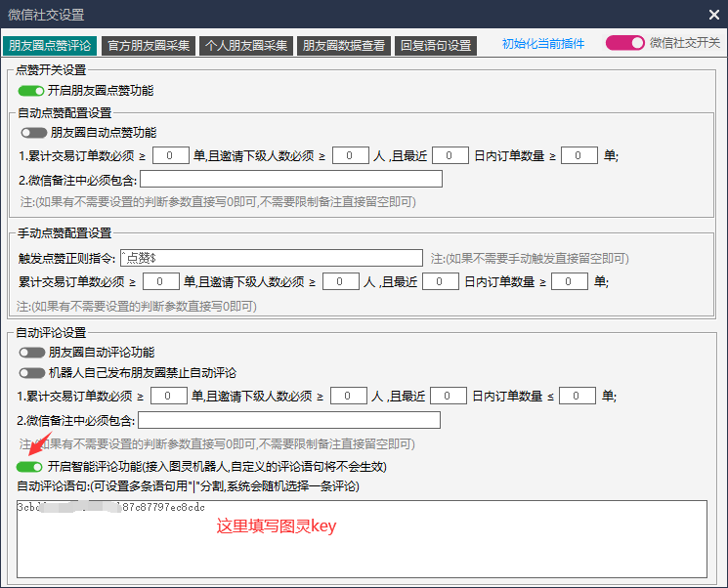The image size is (728, 588).
Task: Focus 微信备注 field in 自动评论设置
Action: [289, 420]
